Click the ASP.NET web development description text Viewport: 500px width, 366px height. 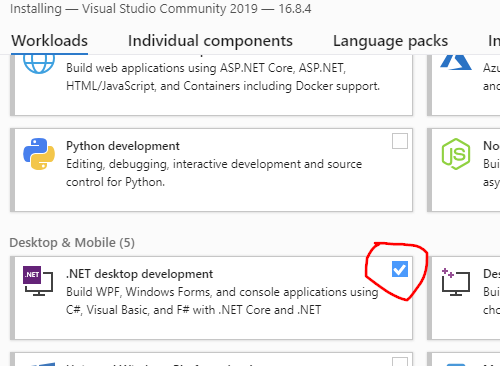[x=223, y=77]
